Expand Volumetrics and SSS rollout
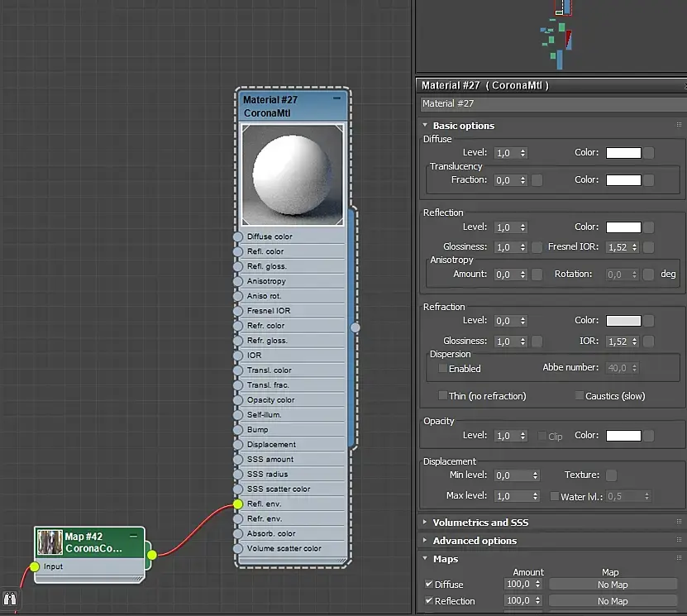 pos(425,523)
